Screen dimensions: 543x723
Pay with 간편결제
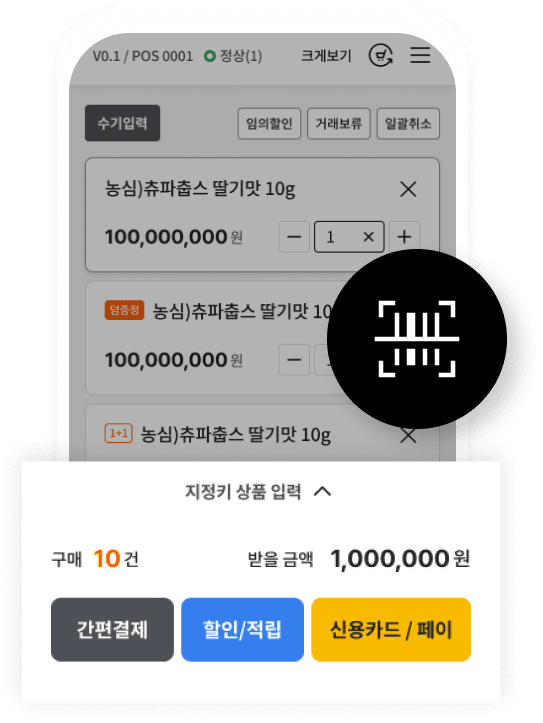[x=112, y=630]
